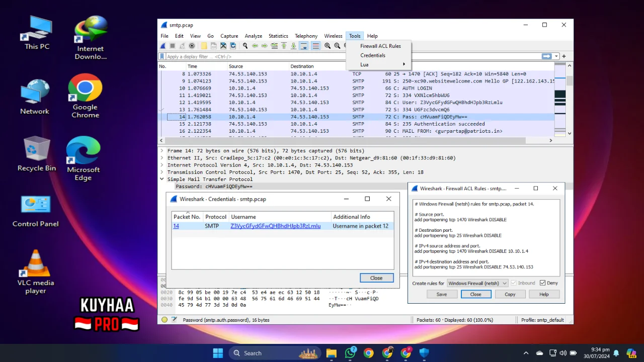Click packet number 14 link in Credentials
This screenshot has width=644, height=362.
(176, 226)
